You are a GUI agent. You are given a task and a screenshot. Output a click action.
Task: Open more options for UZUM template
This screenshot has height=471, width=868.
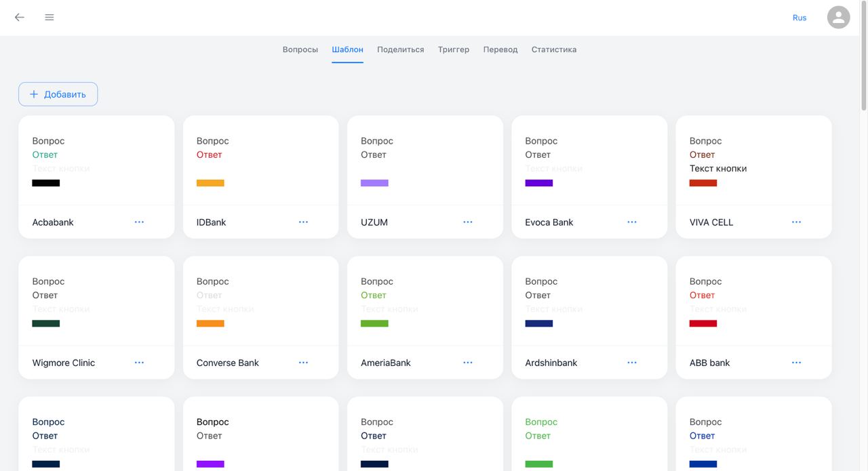[x=468, y=222]
